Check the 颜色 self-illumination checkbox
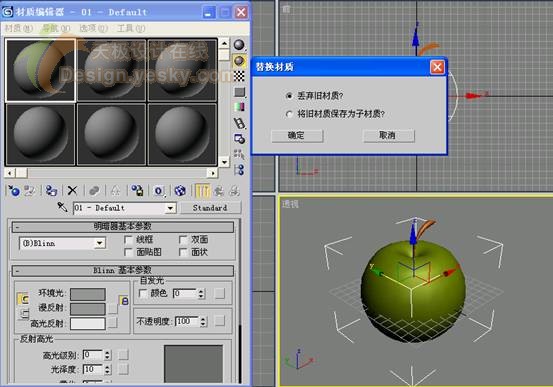The image size is (553, 387). coord(143,294)
